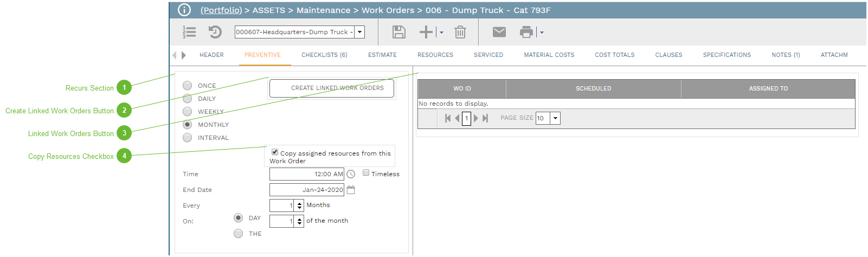Expand the add new plus dropdown arrow
868x257 pixels.
tap(441, 33)
